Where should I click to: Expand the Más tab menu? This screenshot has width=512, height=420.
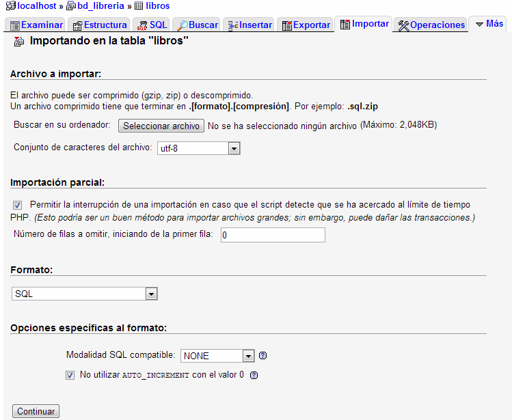(x=489, y=24)
